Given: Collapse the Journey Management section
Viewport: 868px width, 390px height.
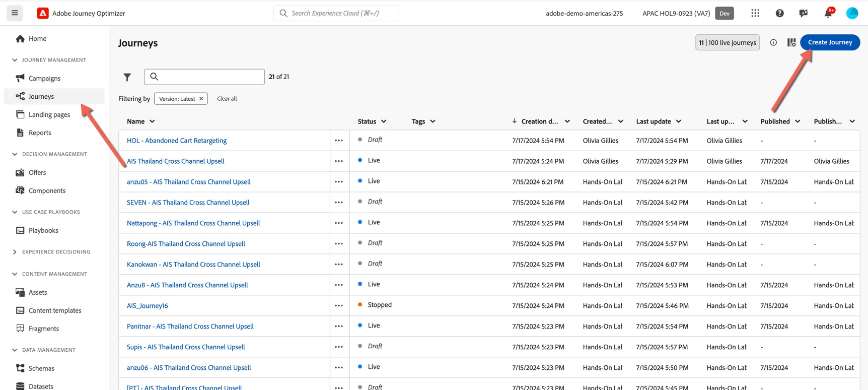Looking at the screenshot, I should 15,60.
